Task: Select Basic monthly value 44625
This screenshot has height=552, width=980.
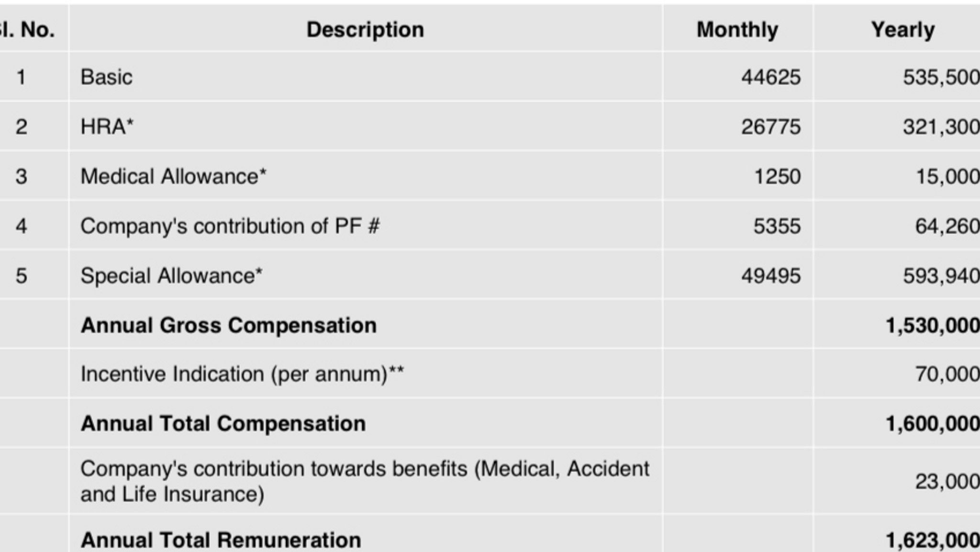Action: click(x=770, y=77)
